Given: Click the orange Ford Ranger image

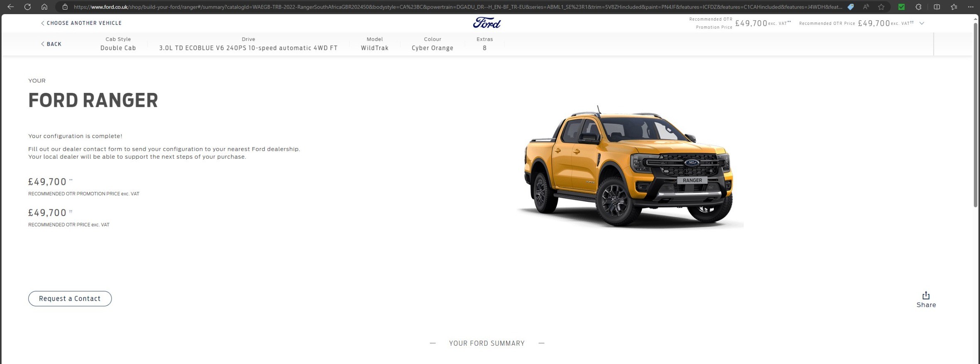Looking at the screenshot, I should 629,167.
